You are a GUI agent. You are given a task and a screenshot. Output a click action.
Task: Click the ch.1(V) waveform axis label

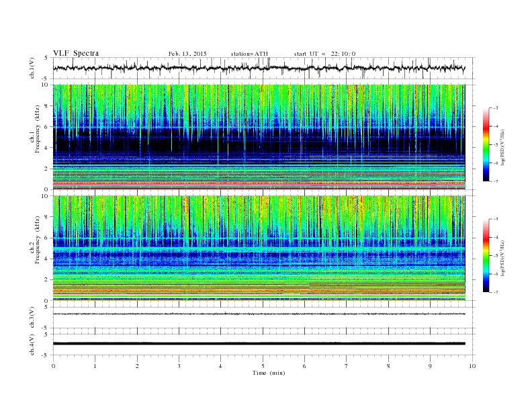[x=32, y=68]
